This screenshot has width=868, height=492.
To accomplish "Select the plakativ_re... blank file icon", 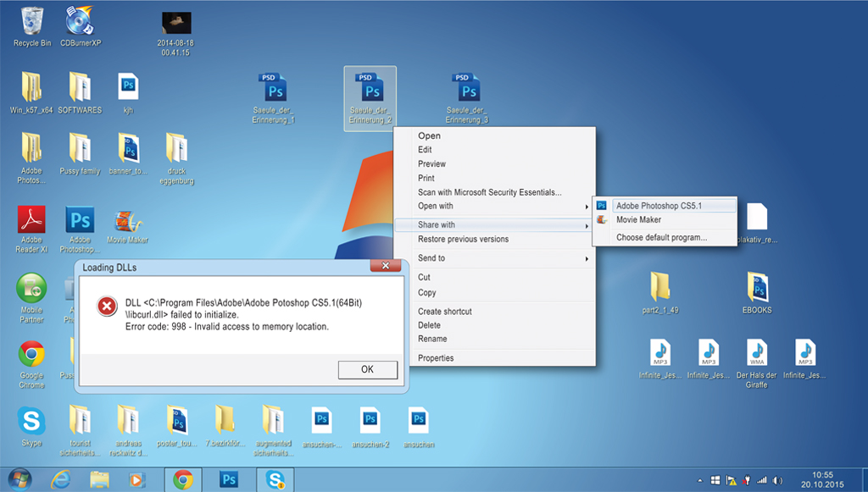I will 757,217.
